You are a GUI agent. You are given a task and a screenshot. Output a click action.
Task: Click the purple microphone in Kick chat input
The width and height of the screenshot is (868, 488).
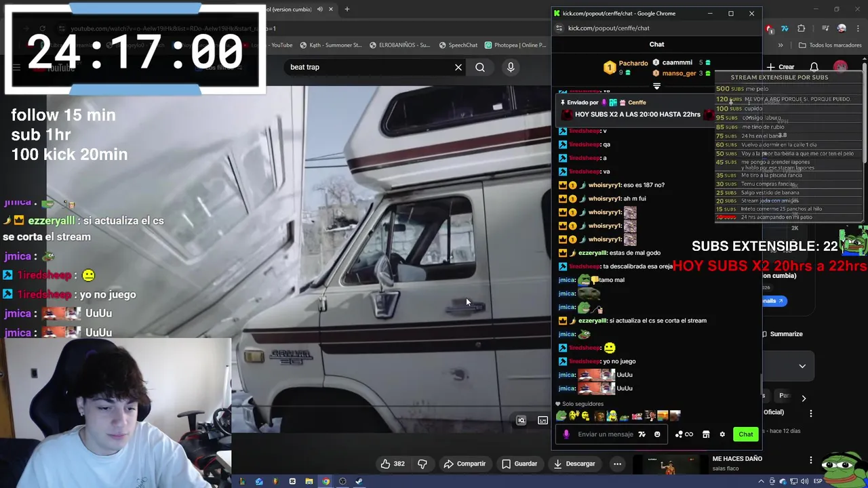click(566, 434)
